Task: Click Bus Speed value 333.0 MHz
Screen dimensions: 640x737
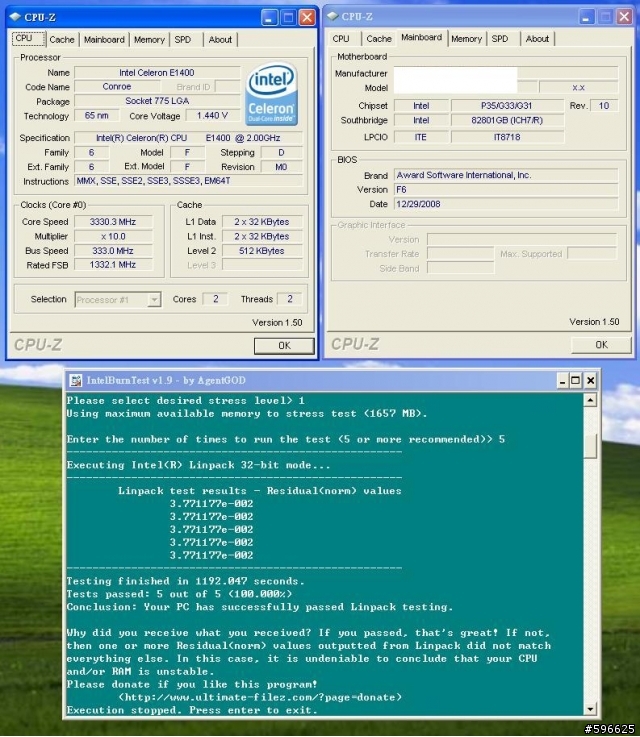Action: (x=113, y=251)
